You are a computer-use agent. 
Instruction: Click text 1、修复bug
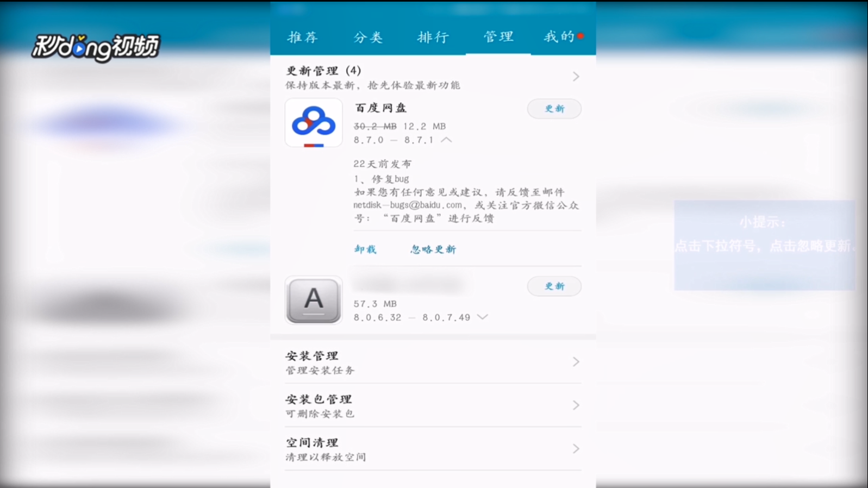(382, 179)
